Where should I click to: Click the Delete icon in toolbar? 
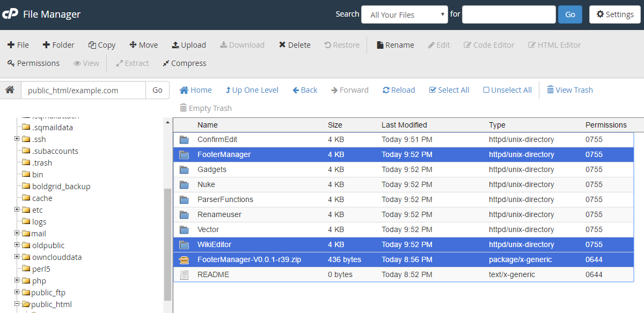(x=282, y=45)
